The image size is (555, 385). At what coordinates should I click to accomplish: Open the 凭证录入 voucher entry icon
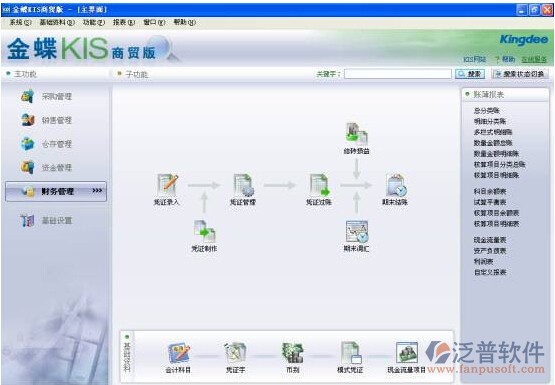(167, 185)
